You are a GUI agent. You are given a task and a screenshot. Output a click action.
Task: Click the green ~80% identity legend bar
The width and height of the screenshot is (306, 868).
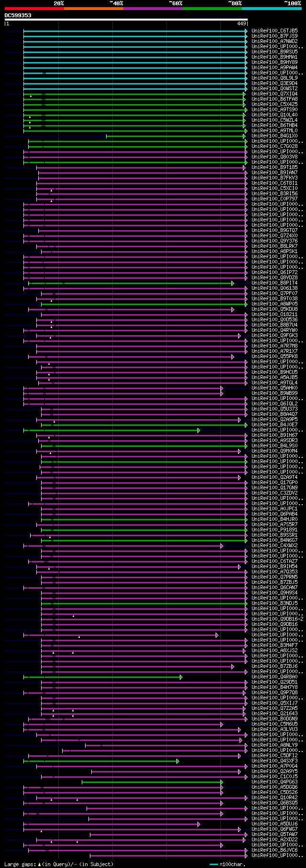pyautogui.click(x=212, y=8)
